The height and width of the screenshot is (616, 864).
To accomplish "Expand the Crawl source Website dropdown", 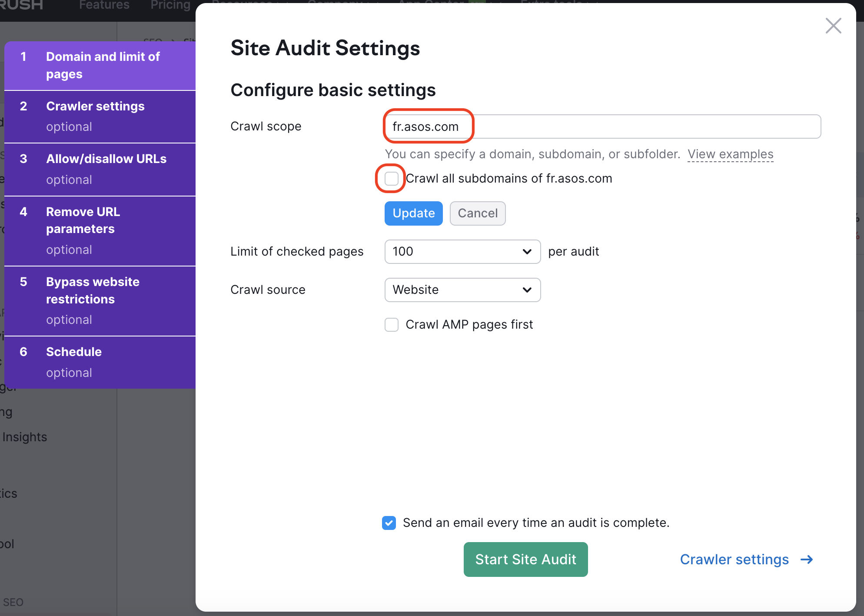I will pos(462,290).
